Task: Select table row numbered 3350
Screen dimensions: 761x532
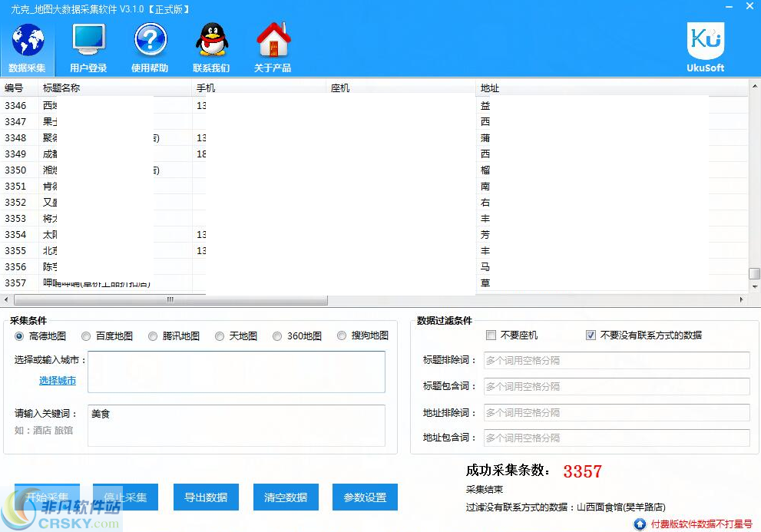Action: [x=374, y=170]
